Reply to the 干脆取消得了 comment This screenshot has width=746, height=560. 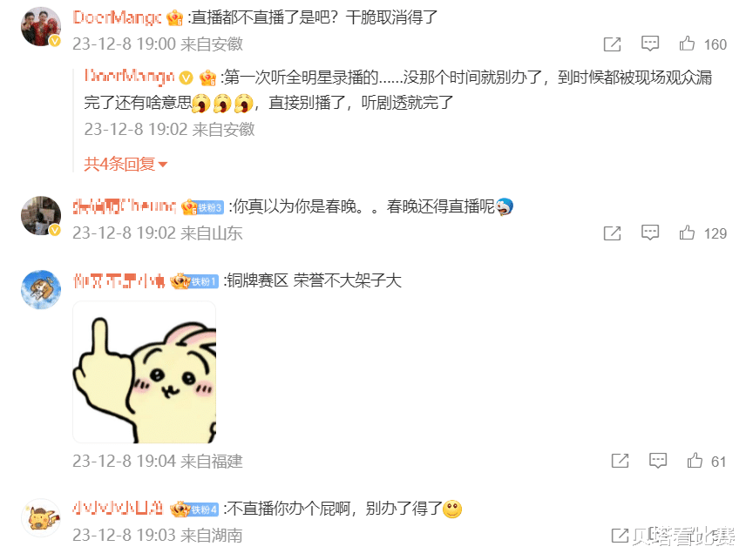[x=650, y=44]
